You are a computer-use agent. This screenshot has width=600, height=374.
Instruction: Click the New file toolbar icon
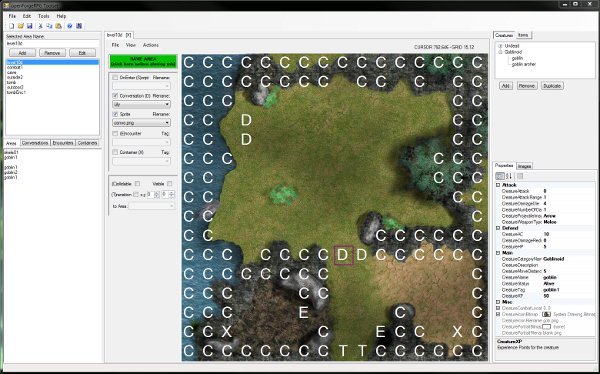tap(11, 26)
